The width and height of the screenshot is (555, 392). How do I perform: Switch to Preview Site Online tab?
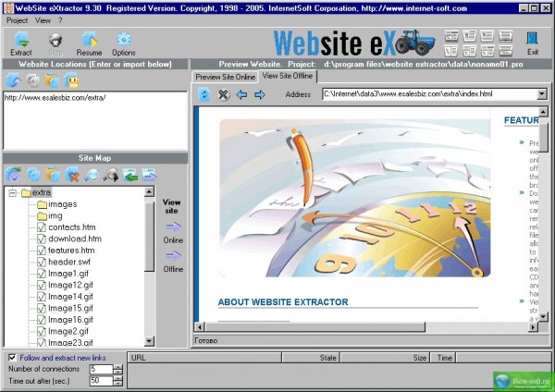[225, 77]
